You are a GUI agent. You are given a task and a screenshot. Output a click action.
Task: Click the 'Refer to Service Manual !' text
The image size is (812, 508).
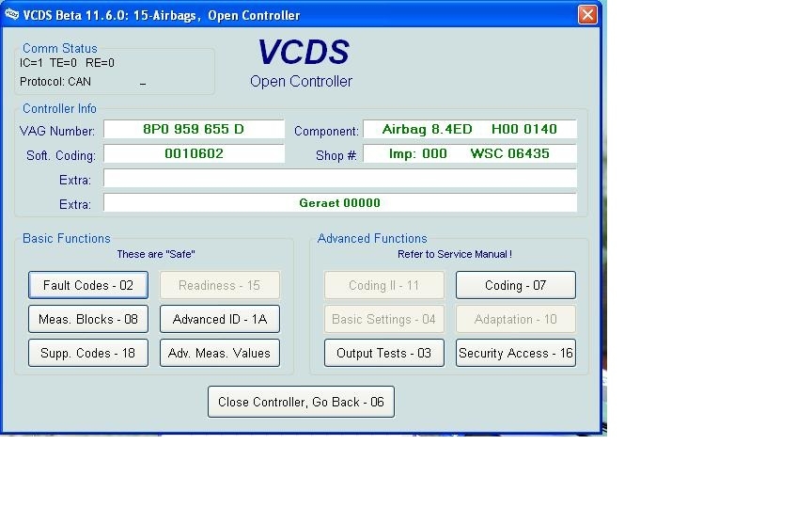coord(455,254)
